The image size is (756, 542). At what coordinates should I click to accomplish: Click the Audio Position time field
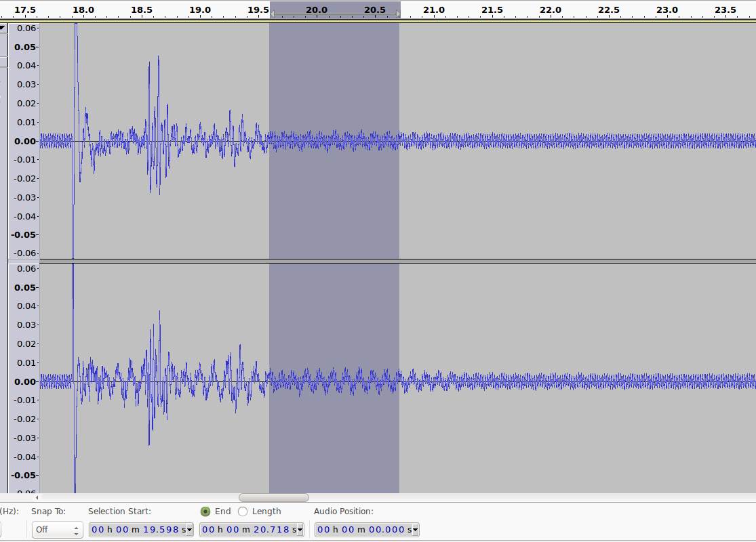coord(362,530)
